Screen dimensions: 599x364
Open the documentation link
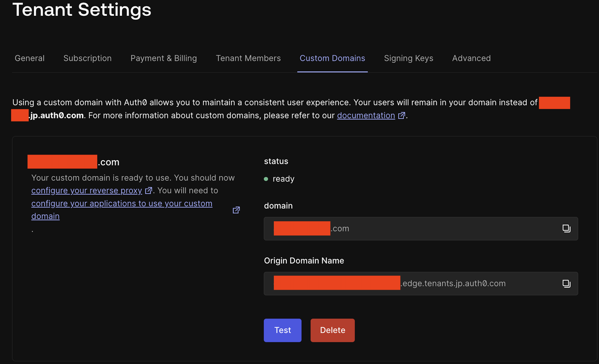(366, 116)
